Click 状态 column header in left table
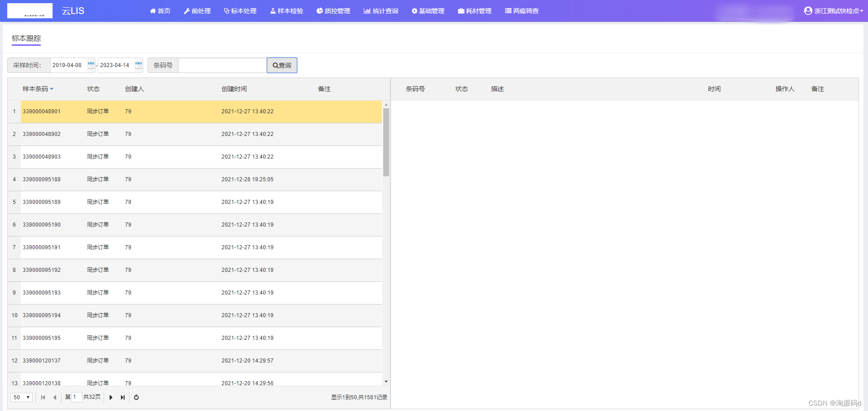The height and width of the screenshot is (411, 868). point(93,89)
